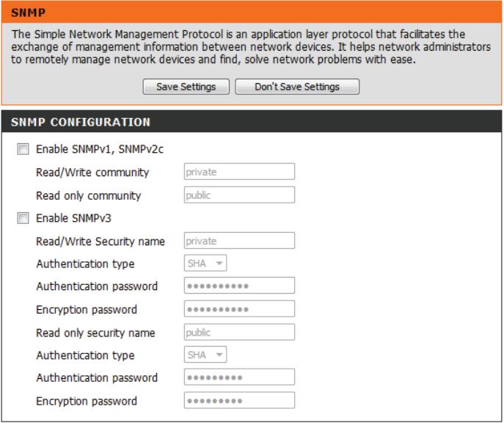
Task: Select the Read only community text field
Action: [x=238, y=195]
